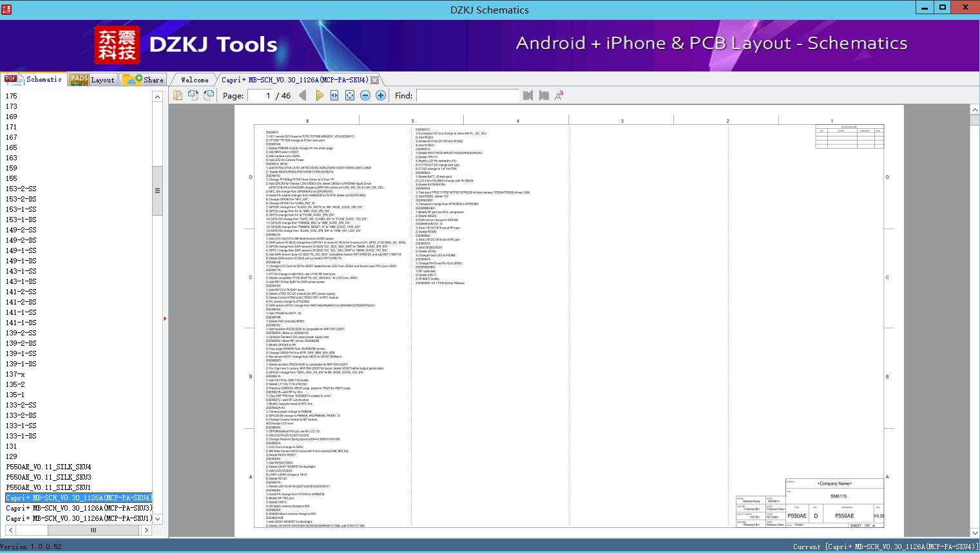Click the red arrow to collapse the side panel
This screenshot has width=980, height=553.
coord(165,318)
